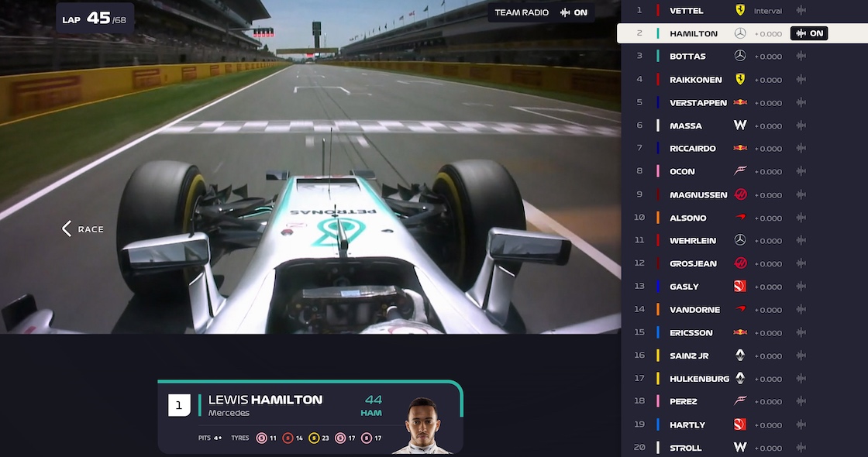Click Mercedes logo beside Bottas

(740, 56)
